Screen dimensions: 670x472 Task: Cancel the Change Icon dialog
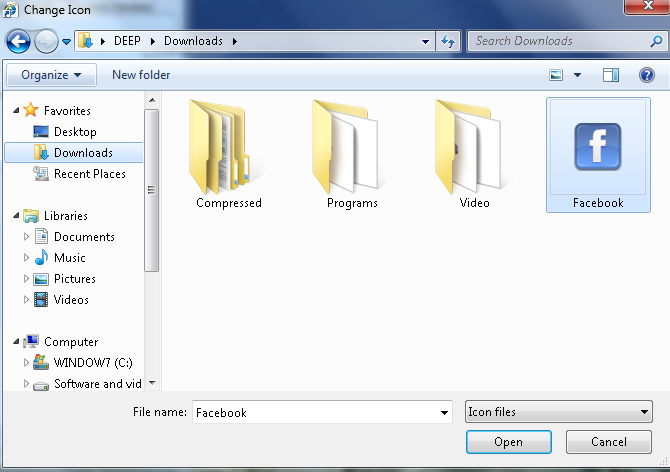609,442
